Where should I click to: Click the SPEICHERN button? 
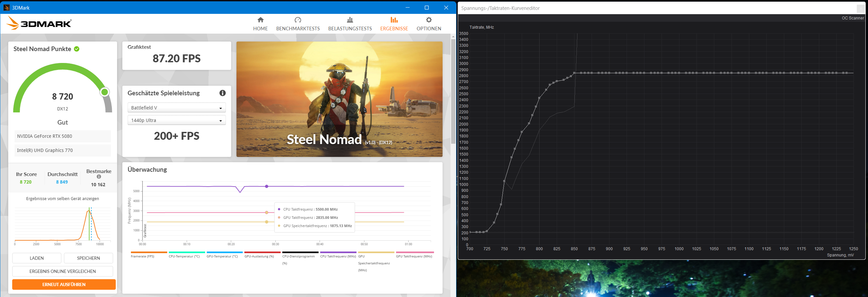(88, 258)
